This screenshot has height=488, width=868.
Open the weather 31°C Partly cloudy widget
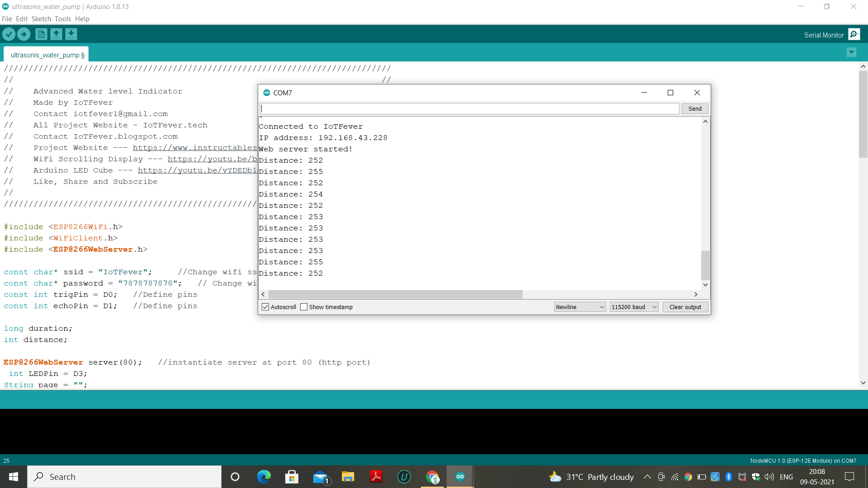[591, 477]
